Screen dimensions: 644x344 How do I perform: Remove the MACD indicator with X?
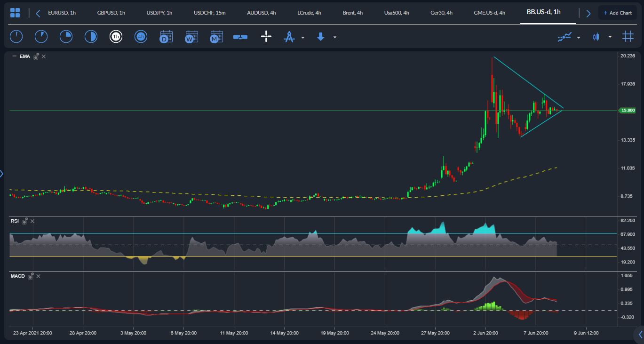click(x=38, y=276)
